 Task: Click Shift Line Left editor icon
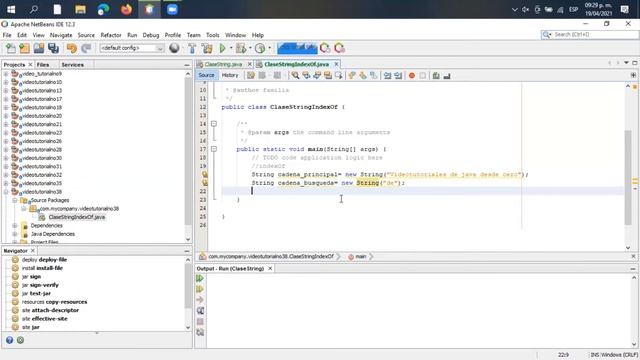(x=387, y=76)
